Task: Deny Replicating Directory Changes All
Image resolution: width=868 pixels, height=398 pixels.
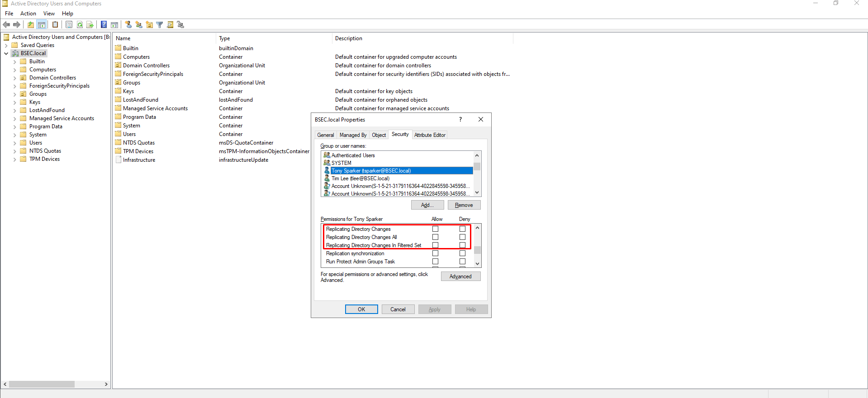Action: 462,237
